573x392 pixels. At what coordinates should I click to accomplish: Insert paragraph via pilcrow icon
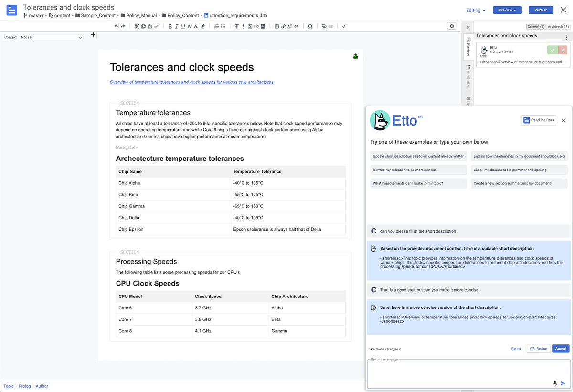(237, 26)
